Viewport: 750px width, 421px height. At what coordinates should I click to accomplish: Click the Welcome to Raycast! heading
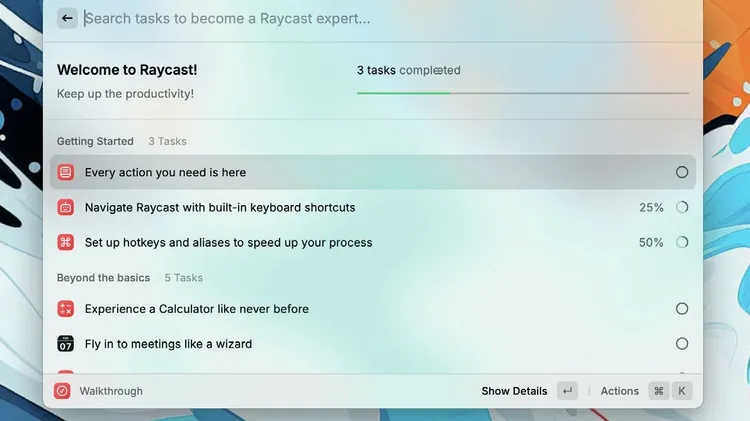click(127, 70)
